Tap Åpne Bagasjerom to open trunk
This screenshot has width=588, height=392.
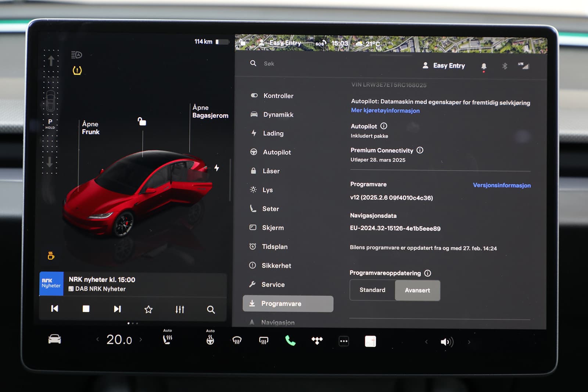(x=210, y=111)
